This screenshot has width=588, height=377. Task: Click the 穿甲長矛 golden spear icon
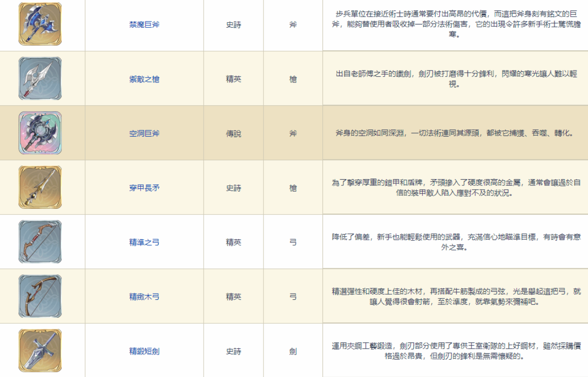click(40, 188)
